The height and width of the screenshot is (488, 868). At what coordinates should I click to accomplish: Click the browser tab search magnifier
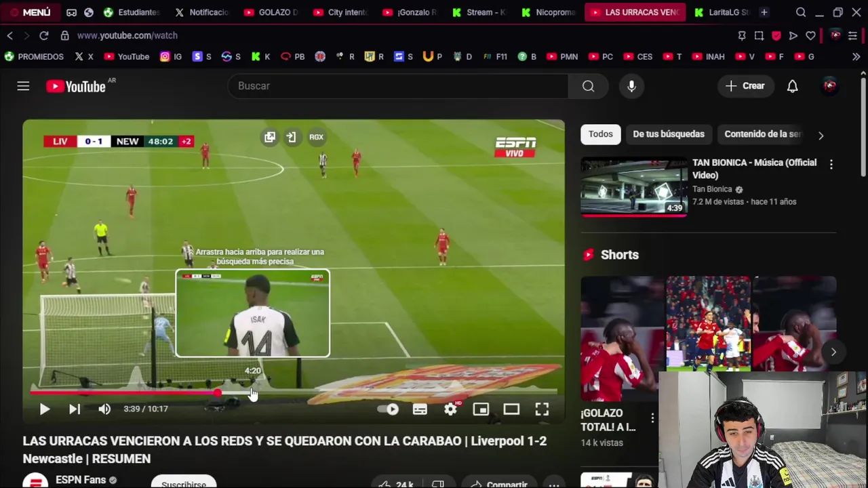[x=801, y=12]
